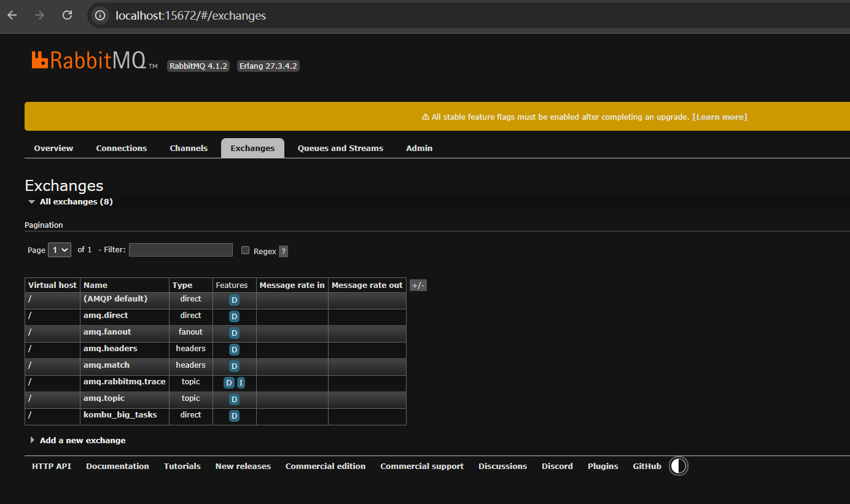Open the Commercial edition footer link
This screenshot has height=504, width=850.
[326, 467]
